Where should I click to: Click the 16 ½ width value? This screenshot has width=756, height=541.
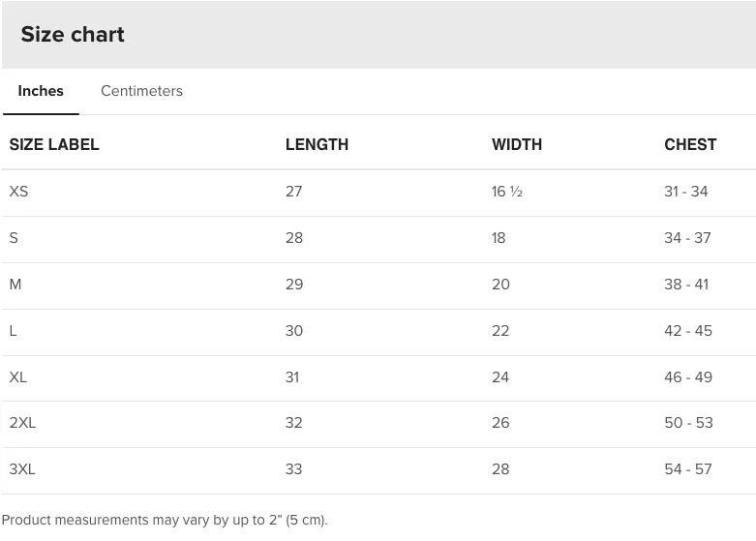click(x=507, y=192)
